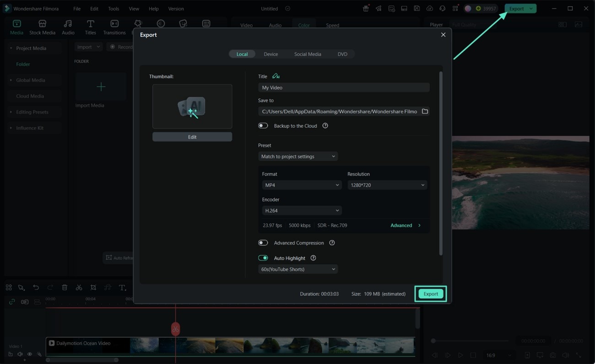Open Advanced export settings

406,225
